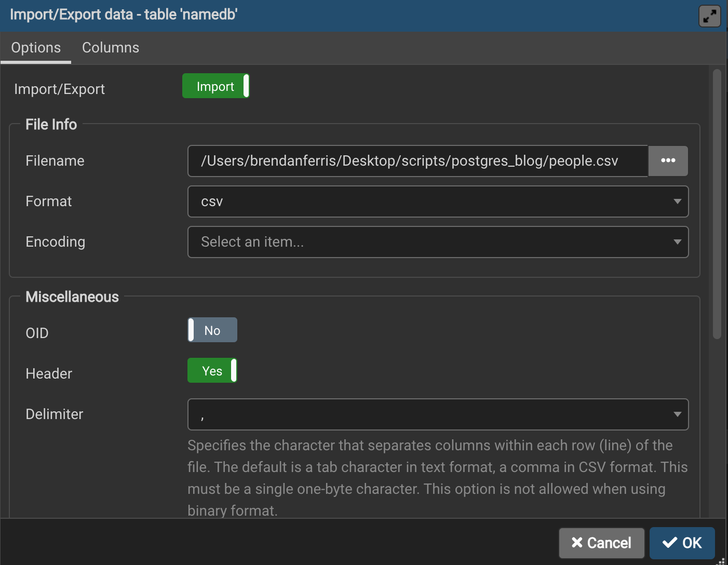Viewport: 728px width, 565px height.
Task: Click the Encoding dropdown arrow
Action: point(677,242)
